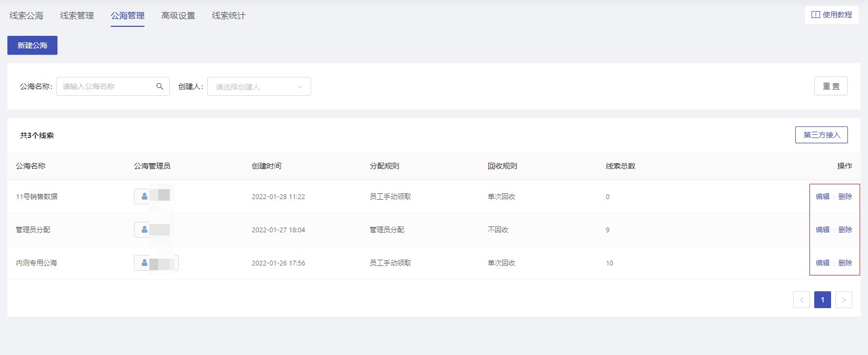Open 线索统计 tab

[x=229, y=16]
